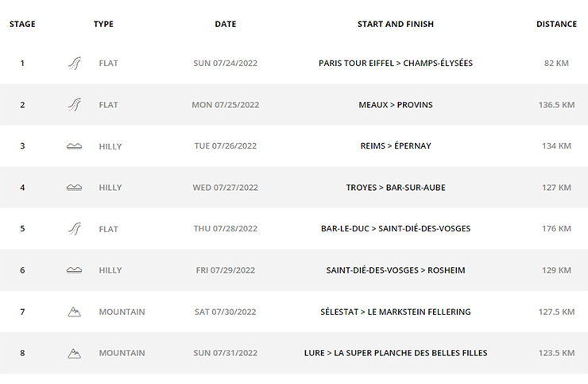Open the Meaux > Provins stage
Screen dimensions: 588x384
pos(396,105)
